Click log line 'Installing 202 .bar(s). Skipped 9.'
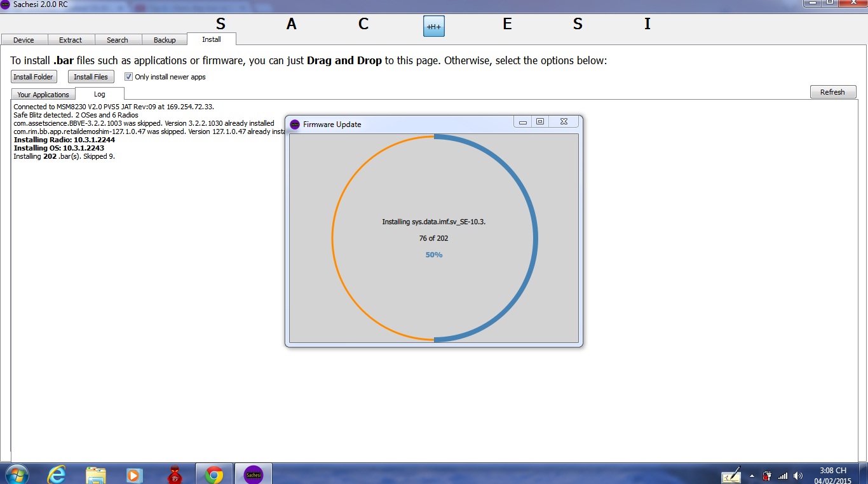This screenshot has width=868, height=484. [64, 156]
